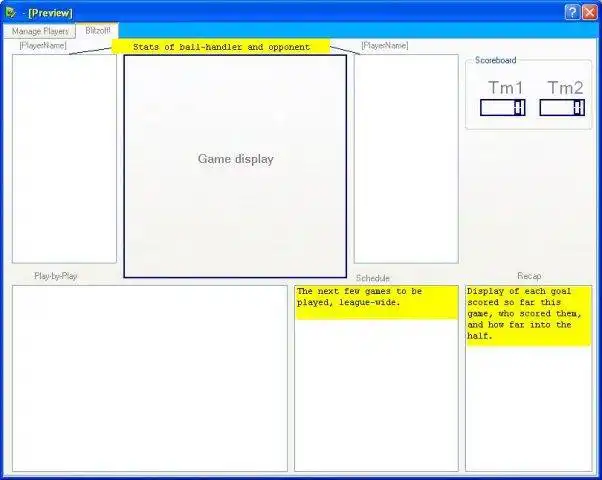Click the right [PlayerName] label
This screenshot has width=602, height=480.
tap(384, 46)
